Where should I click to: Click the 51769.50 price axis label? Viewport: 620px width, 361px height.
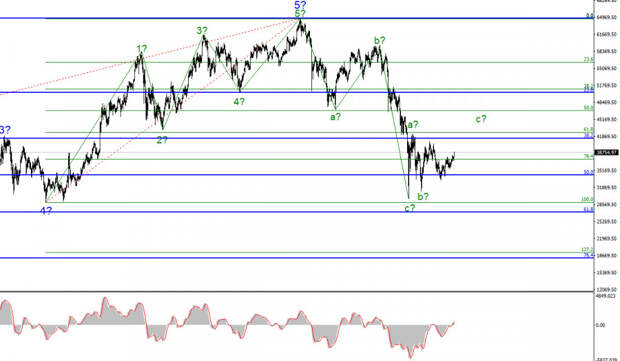[607, 85]
